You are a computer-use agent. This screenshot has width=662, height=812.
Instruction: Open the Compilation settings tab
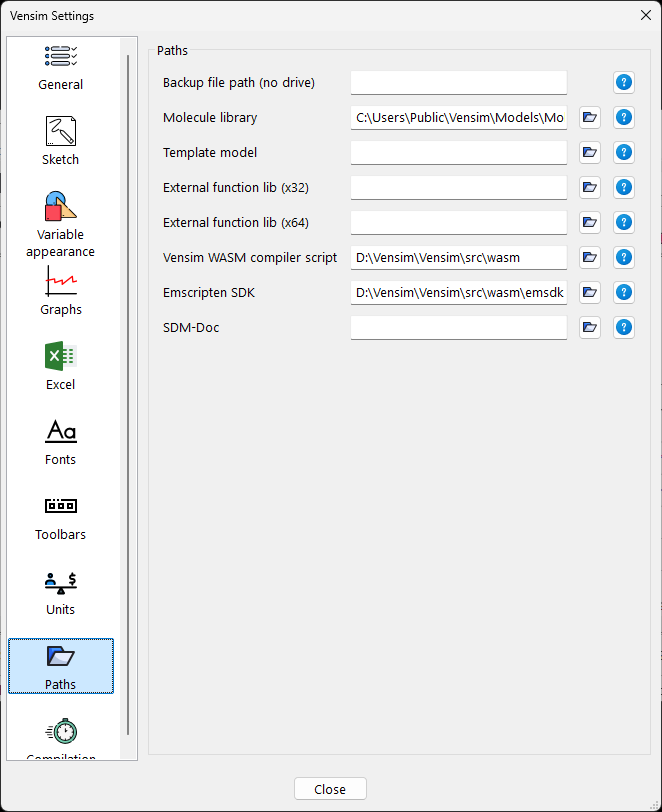pos(61,740)
